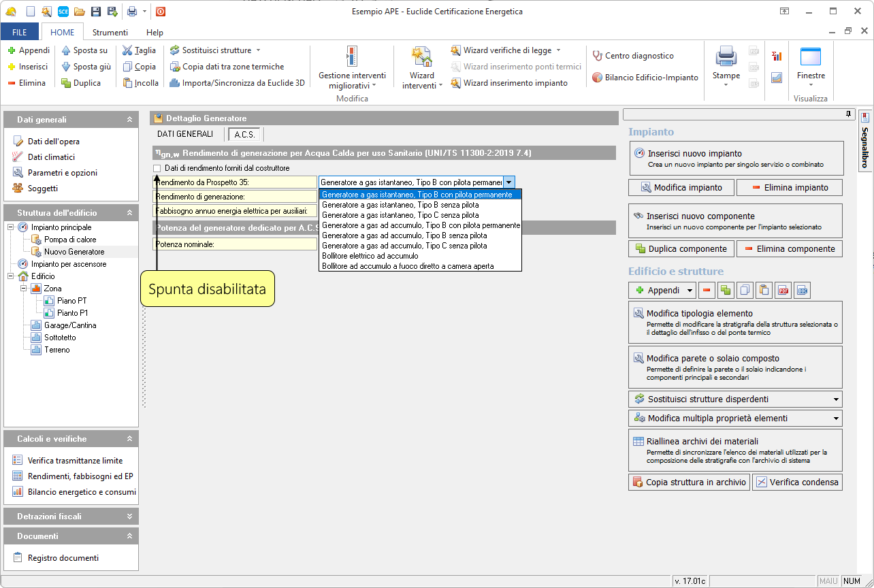
Task: Open the Finestre window layout menu
Action: (x=810, y=67)
